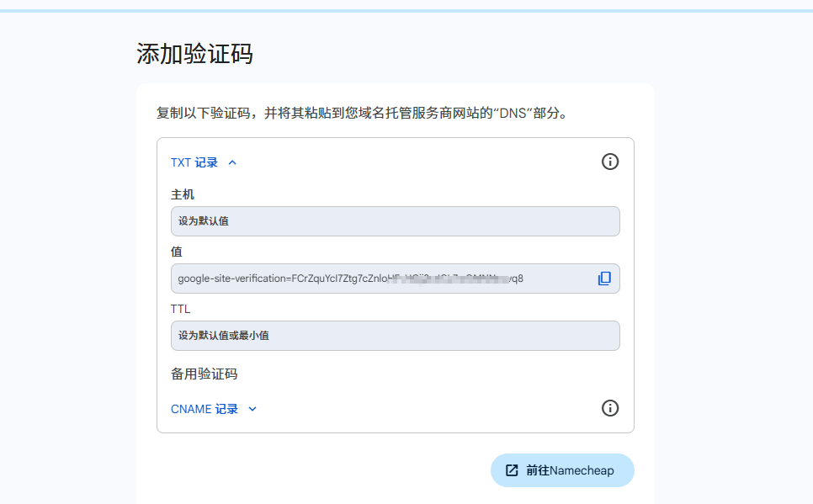Click the 主机 input showing 设为默认值

point(396,220)
